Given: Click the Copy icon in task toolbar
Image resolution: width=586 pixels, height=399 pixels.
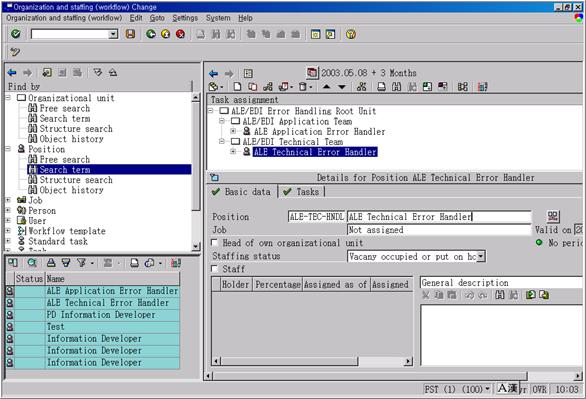Looking at the screenshot, I should (x=253, y=87).
